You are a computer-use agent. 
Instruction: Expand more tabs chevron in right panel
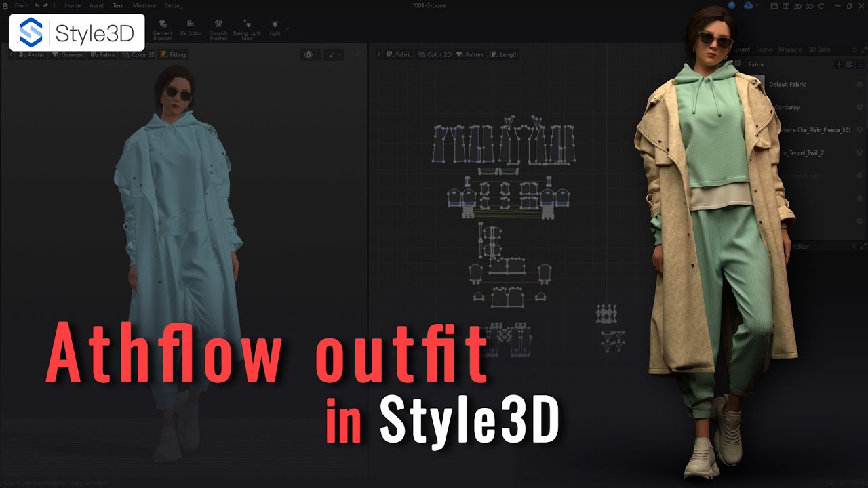[855, 49]
